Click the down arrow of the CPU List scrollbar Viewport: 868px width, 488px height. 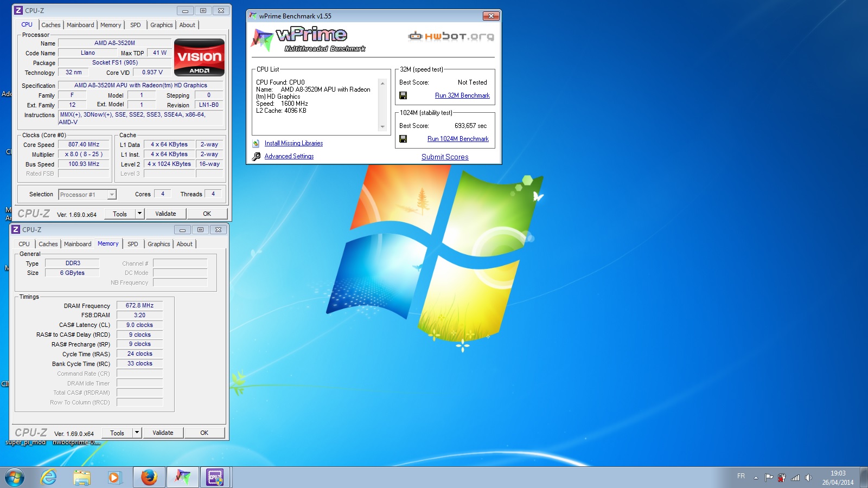click(382, 127)
